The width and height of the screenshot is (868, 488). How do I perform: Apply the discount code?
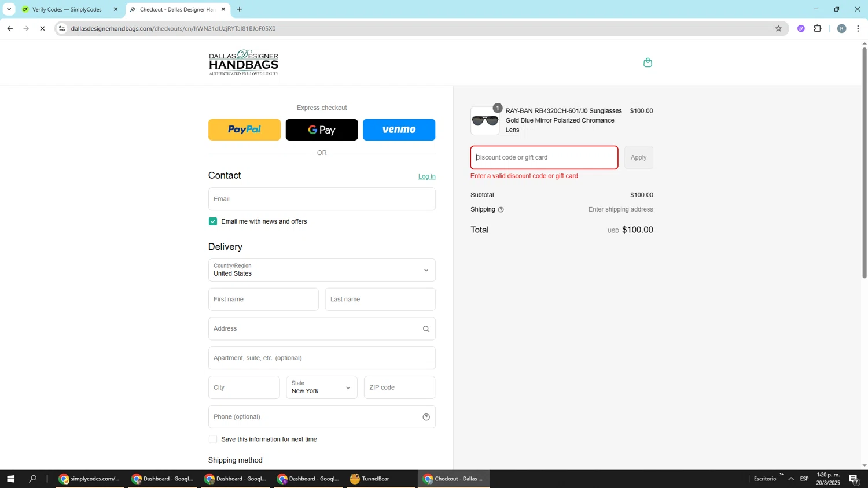[x=638, y=157]
